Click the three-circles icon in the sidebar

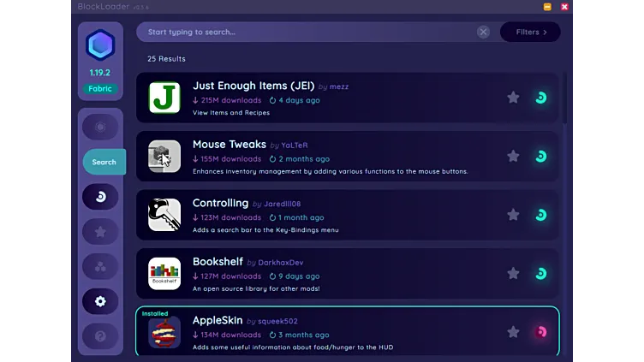(100, 266)
